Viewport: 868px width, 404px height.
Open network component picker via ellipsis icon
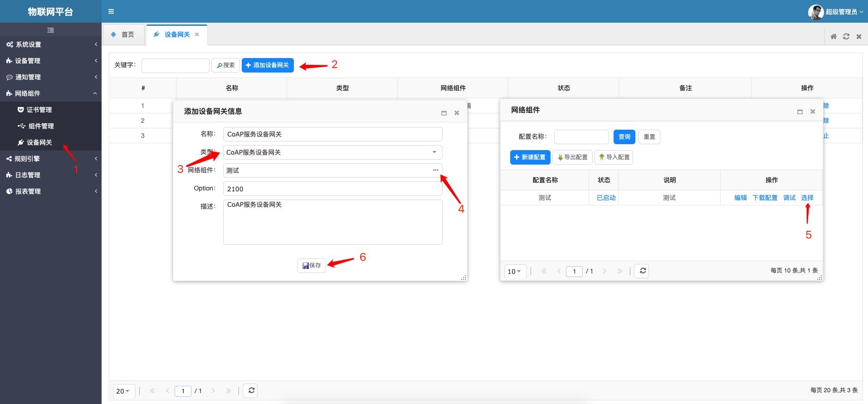point(435,170)
